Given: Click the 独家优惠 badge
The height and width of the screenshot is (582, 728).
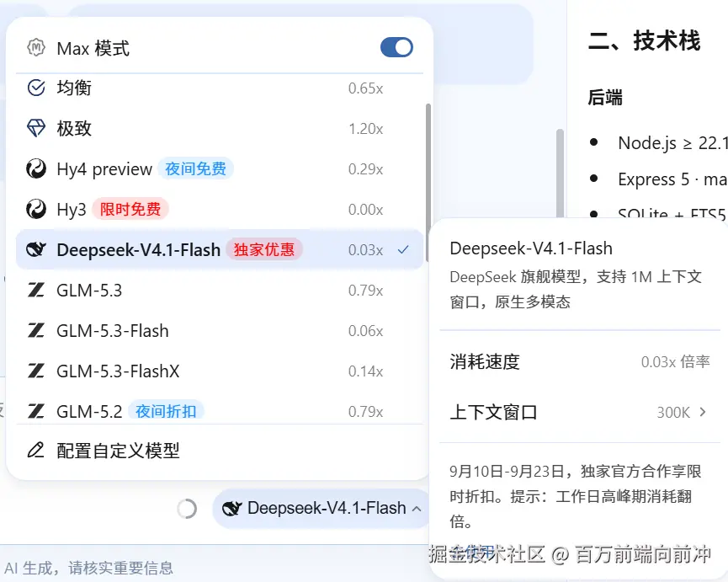Looking at the screenshot, I should (264, 249).
